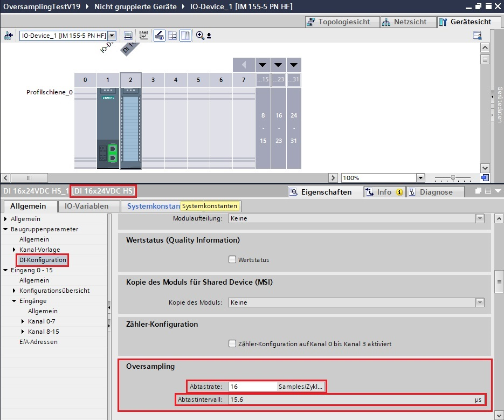
Task: Toggle the show unplugged modules area icon
Action: click(x=160, y=36)
